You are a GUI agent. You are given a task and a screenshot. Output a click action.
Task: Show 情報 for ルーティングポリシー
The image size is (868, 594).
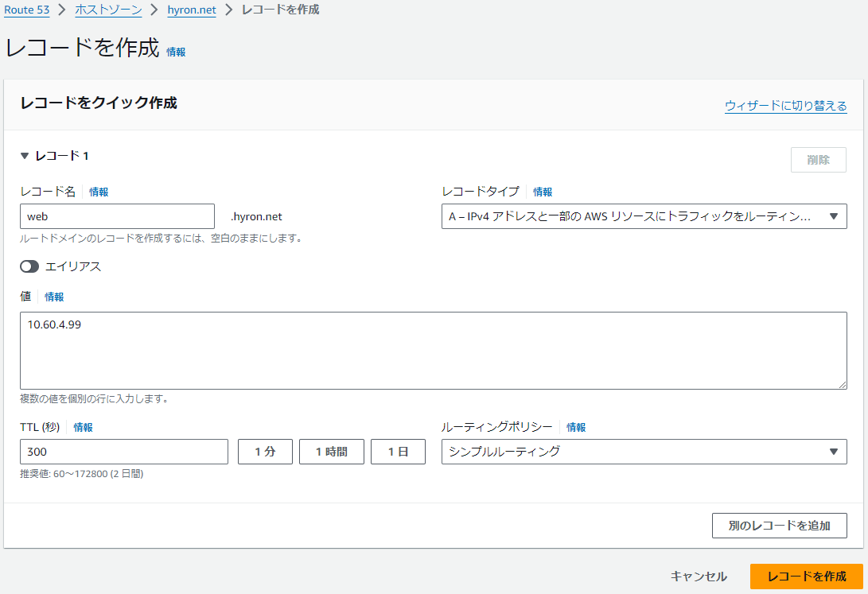(576, 427)
